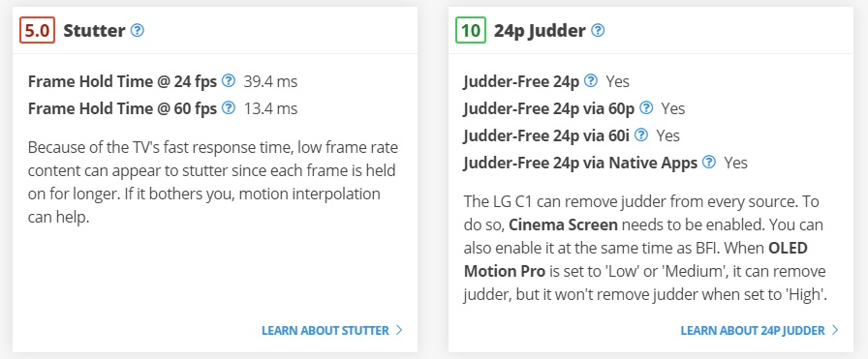
Task: Open the Learn About Stutter link
Action: point(325,331)
